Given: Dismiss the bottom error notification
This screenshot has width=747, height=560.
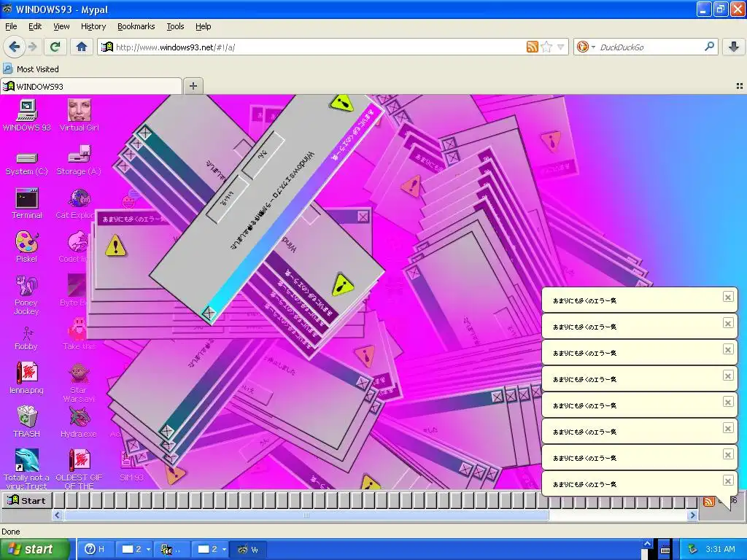Looking at the screenshot, I should [x=727, y=481].
